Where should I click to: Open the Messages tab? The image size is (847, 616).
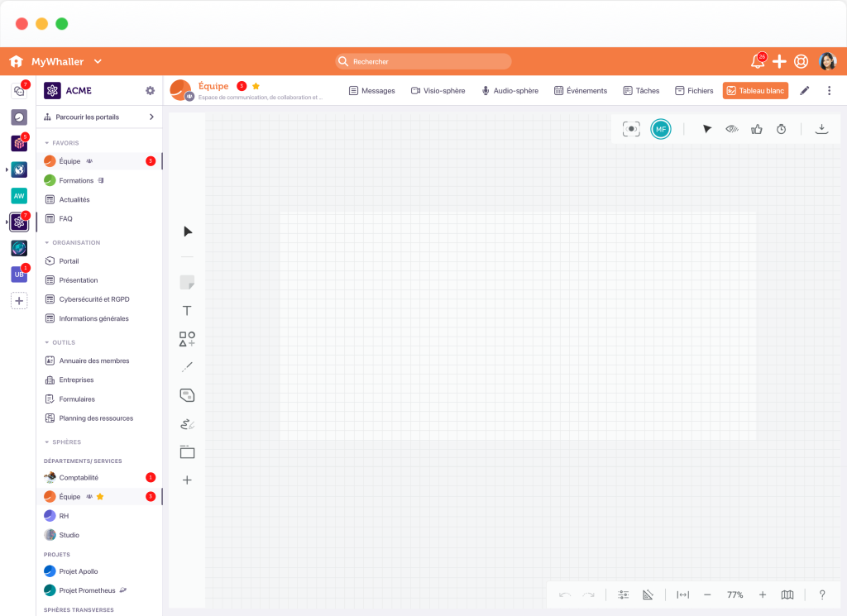tap(372, 91)
